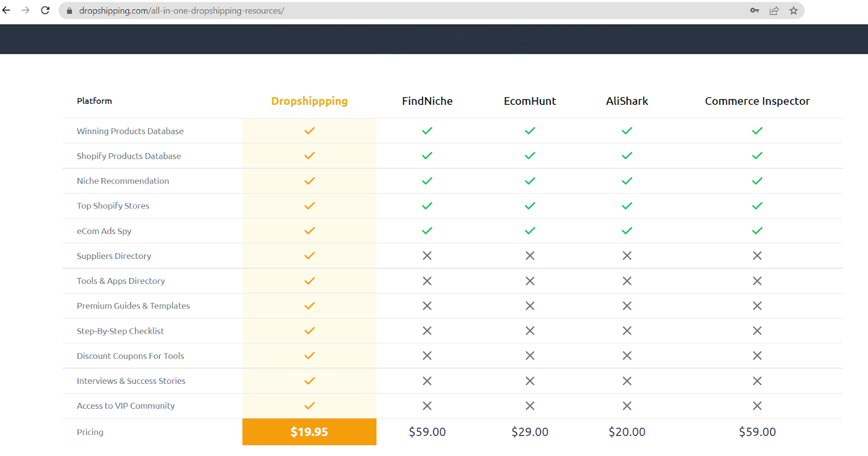Screen dimensions: 868x456
Task: Click AliShark cross for Access to VIP Community
Action: (x=627, y=406)
